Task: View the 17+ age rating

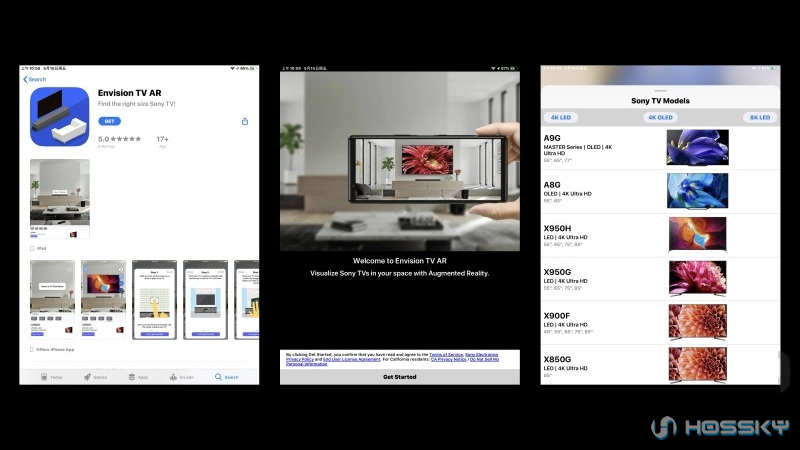Action: coord(162,141)
